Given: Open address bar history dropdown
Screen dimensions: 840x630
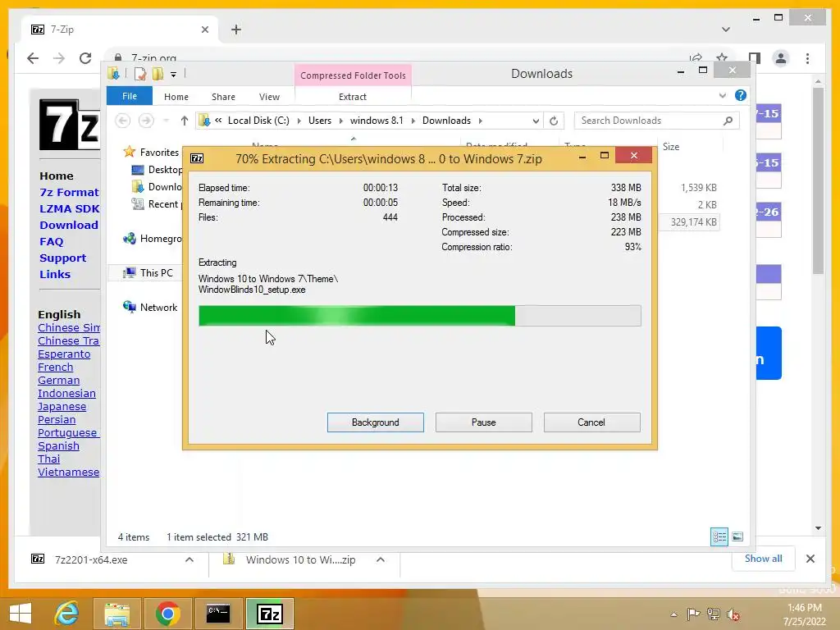Looking at the screenshot, I should (535, 121).
